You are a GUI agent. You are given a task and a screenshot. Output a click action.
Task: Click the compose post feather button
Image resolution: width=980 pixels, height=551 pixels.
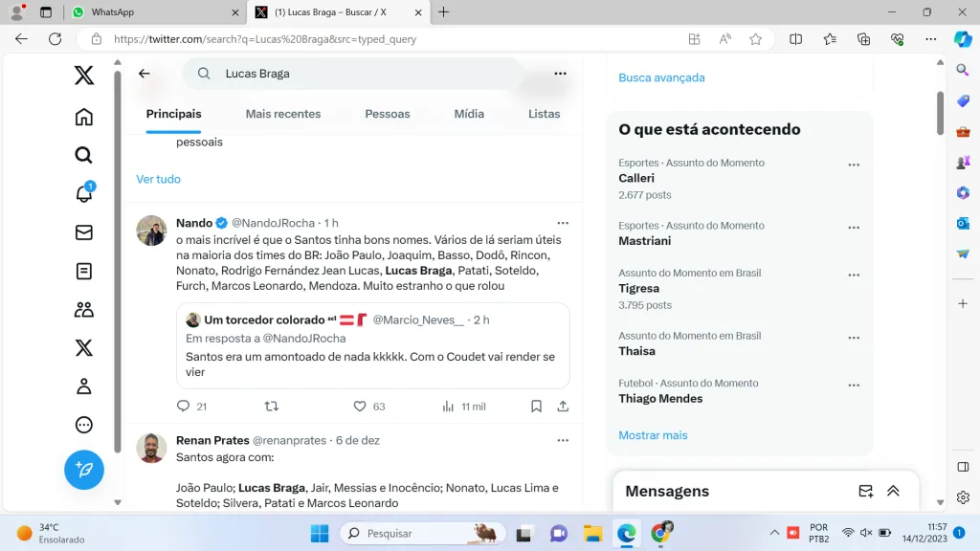[84, 470]
